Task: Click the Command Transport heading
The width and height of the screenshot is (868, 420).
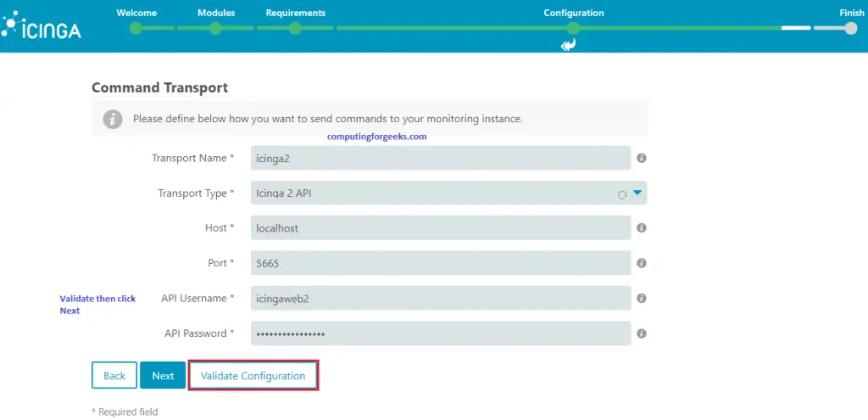Action: [x=159, y=87]
